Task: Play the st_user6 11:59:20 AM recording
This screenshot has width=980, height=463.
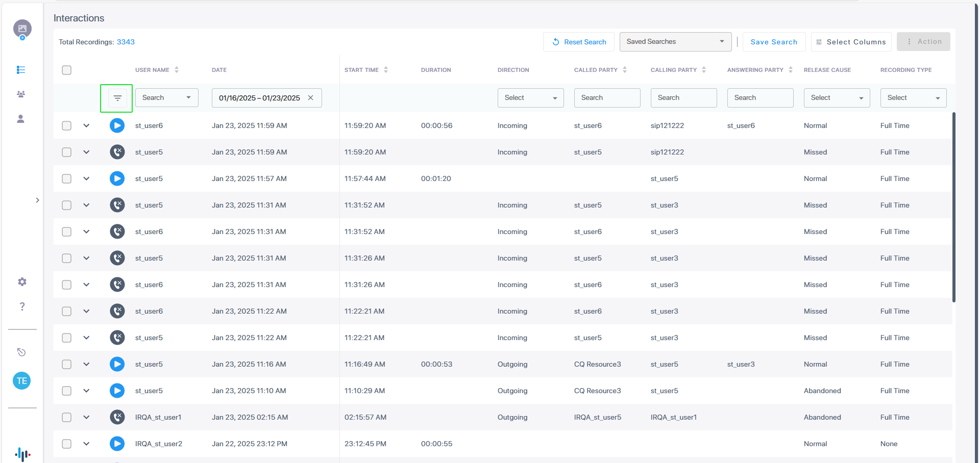Action: [117, 125]
